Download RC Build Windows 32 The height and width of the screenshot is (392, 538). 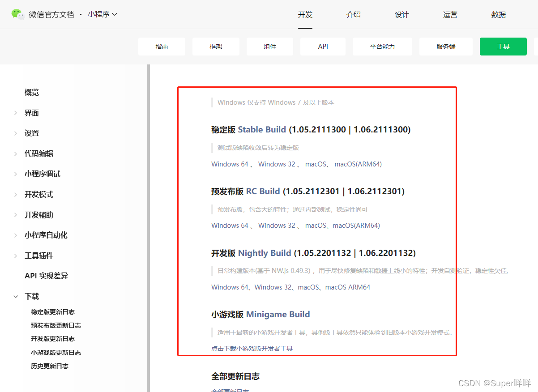click(277, 226)
